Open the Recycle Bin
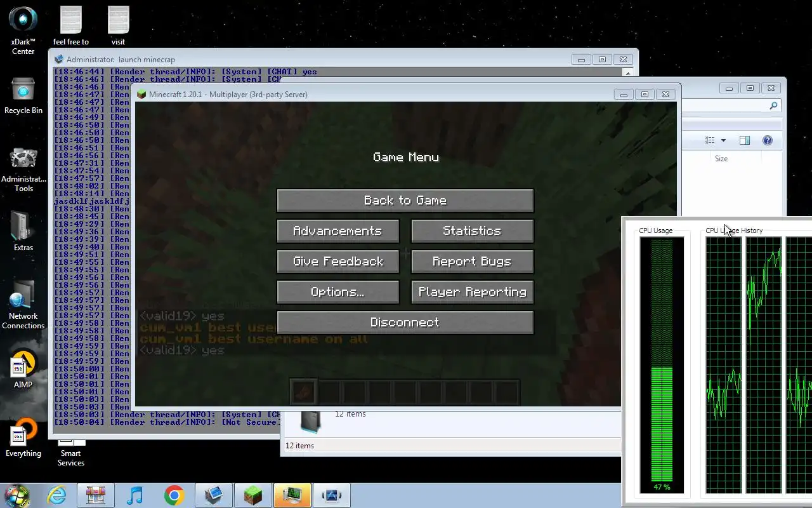812x508 pixels. click(23, 97)
